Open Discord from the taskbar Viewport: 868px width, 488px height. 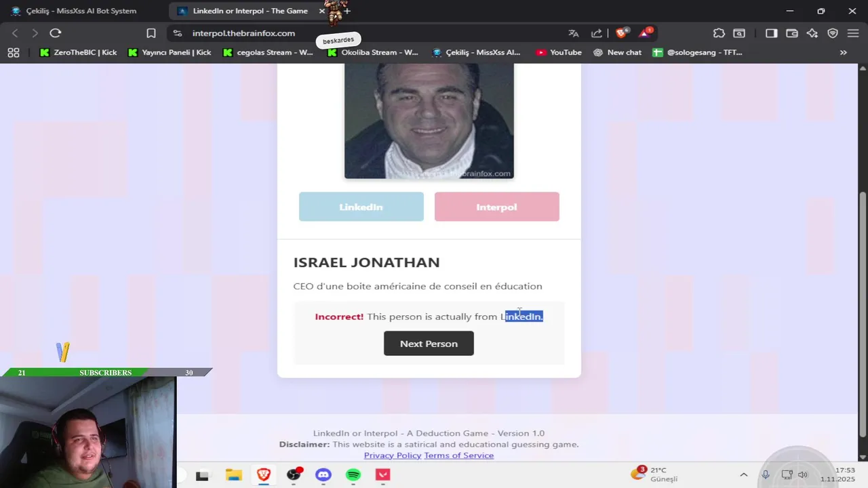323,475
